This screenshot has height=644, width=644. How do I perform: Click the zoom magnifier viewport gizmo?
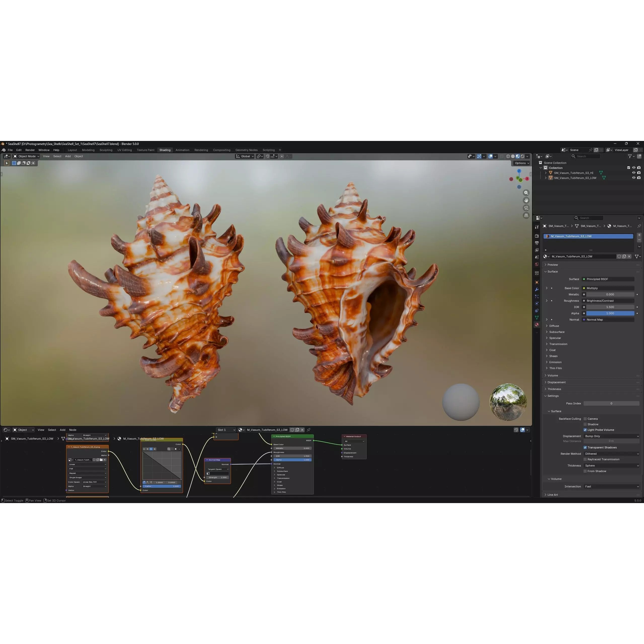point(526,193)
